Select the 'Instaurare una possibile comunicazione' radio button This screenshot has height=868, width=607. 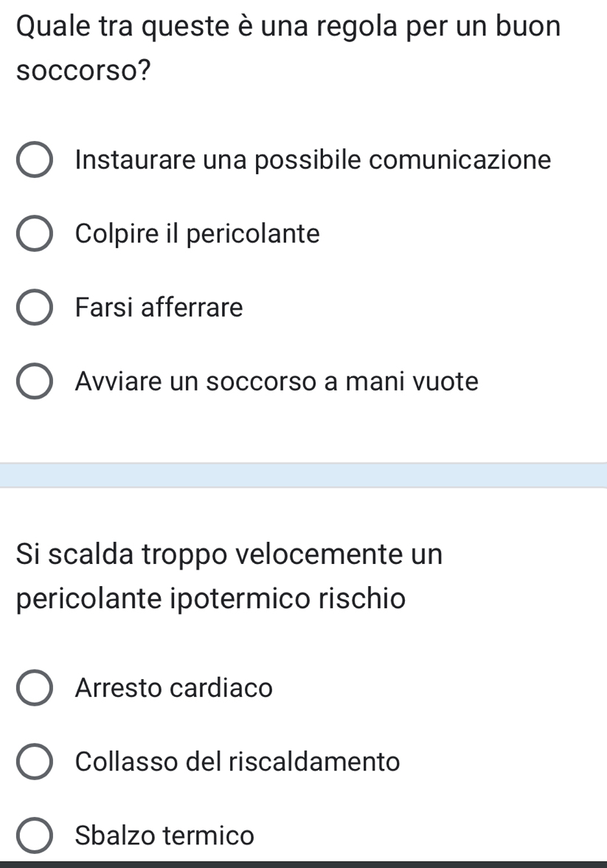pyautogui.click(x=34, y=161)
